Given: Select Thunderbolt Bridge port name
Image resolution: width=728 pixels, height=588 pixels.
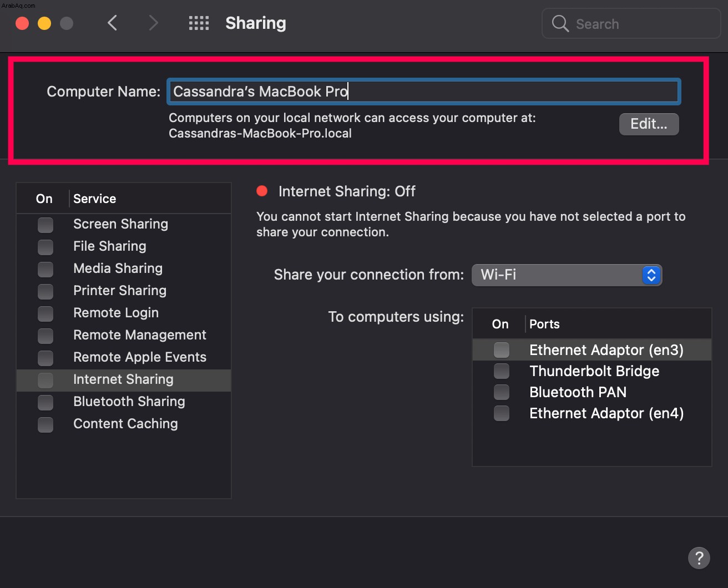Looking at the screenshot, I should [x=594, y=371].
